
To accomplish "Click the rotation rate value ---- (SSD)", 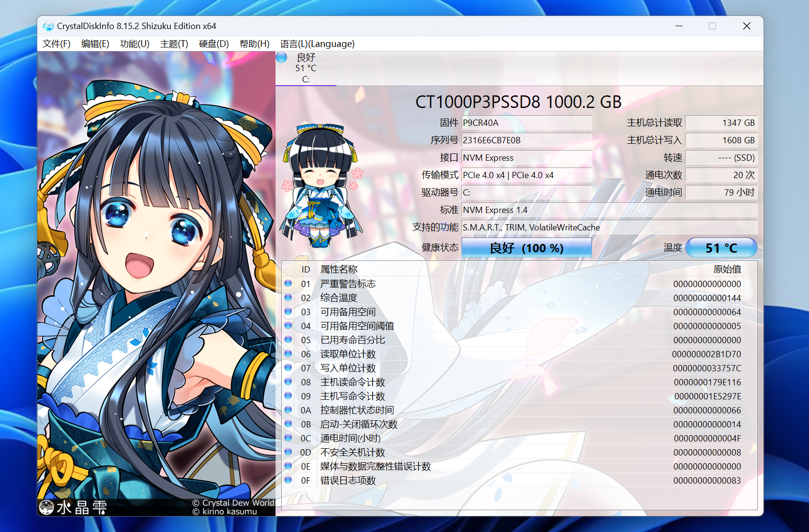I will [721, 158].
